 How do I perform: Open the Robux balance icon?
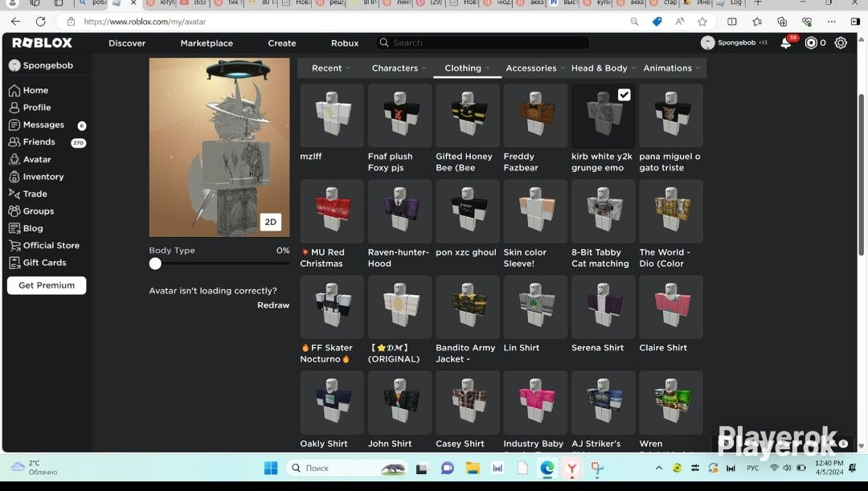810,43
